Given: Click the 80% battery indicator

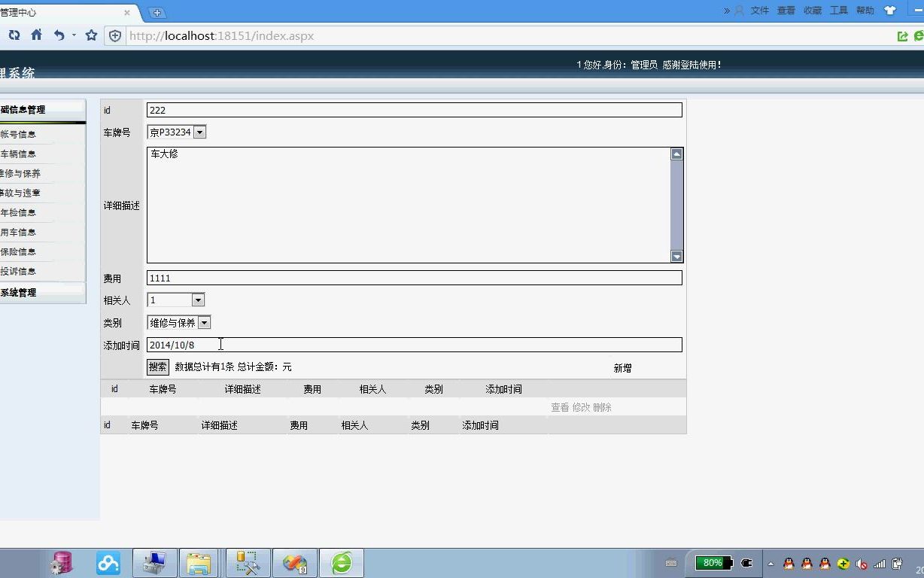Looking at the screenshot, I should tap(712, 562).
